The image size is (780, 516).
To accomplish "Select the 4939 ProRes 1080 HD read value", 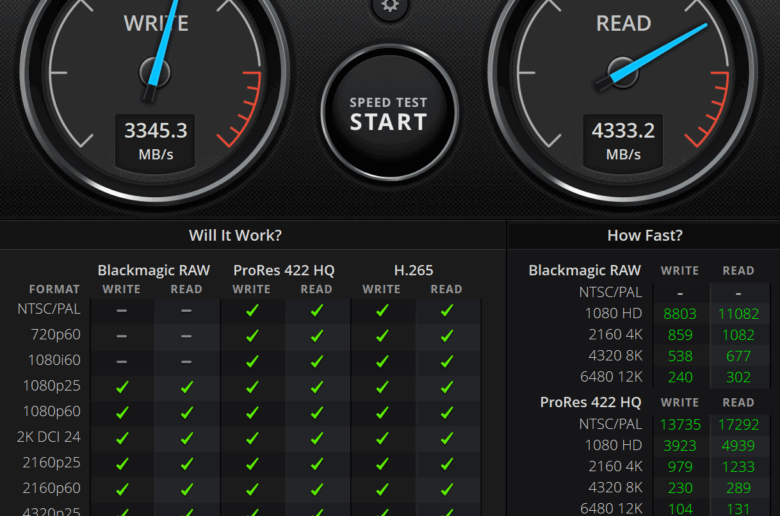I will click(x=738, y=446).
